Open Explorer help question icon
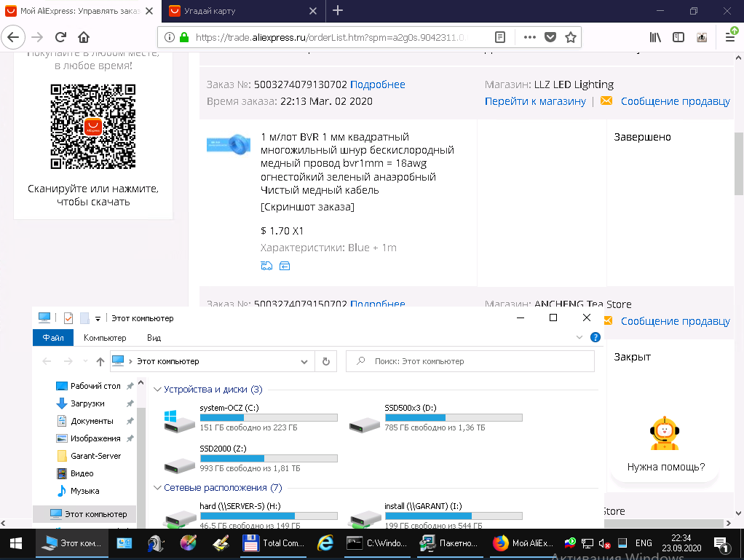Screen dimensions: 744x560 coord(595,337)
